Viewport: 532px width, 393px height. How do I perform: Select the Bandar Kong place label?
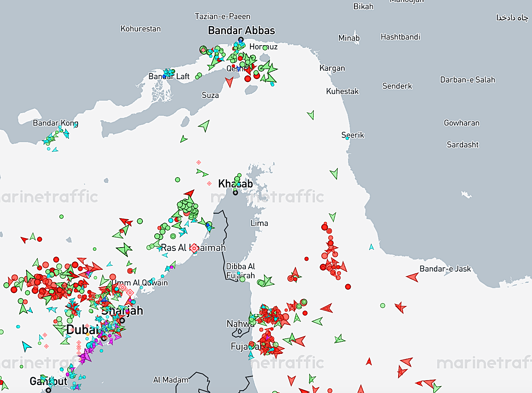tap(55, 123)
